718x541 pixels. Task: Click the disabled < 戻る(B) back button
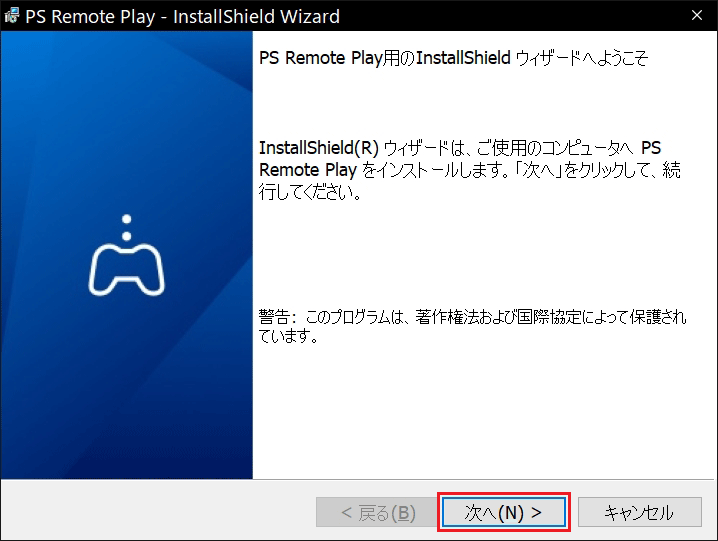pyautogui.click(x=376, y=512)
